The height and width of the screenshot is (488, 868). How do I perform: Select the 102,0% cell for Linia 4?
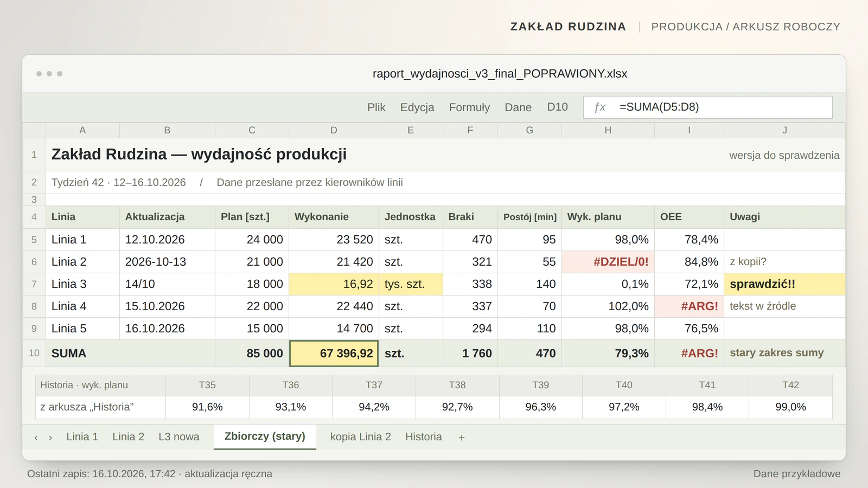click(x=608, y=306)
